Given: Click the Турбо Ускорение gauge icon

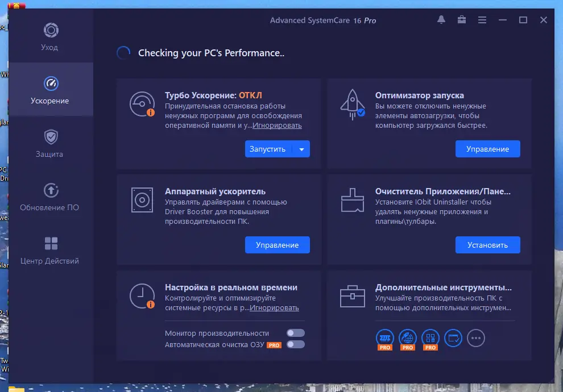Looking at the screenshot, I should 142,104.
